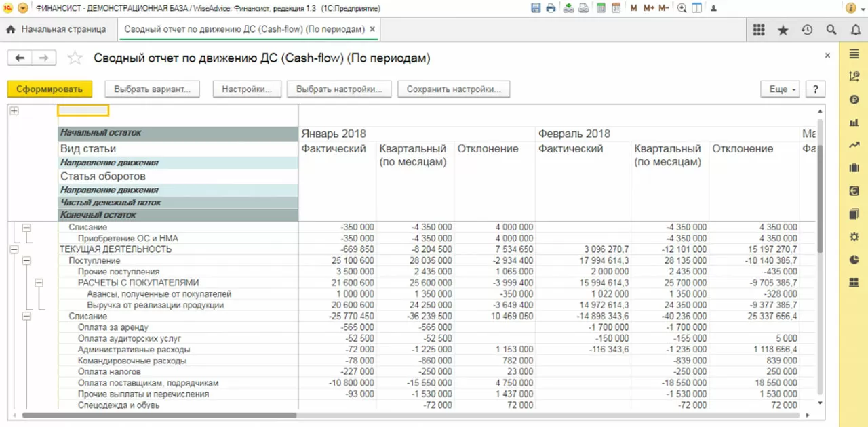This screenshot has width=868, height=427.
Task: Click the briefcase icon in sidebar
Action: coord(854,168)
